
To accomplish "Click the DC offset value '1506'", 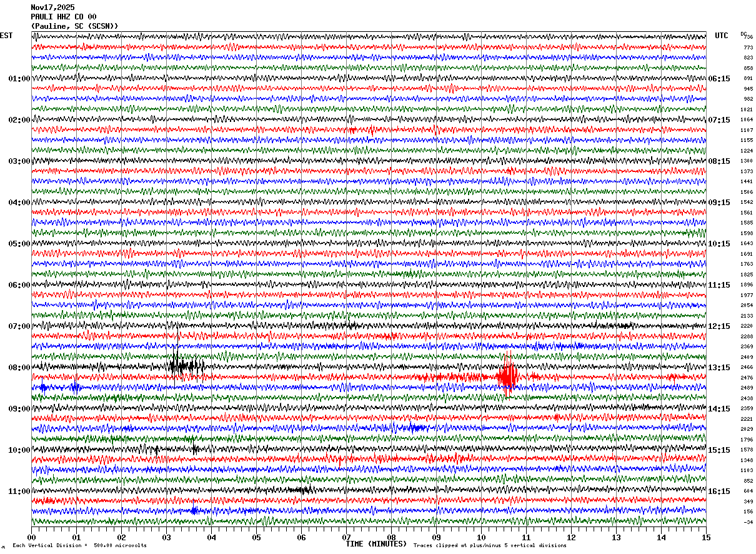I will pos(747,192).
